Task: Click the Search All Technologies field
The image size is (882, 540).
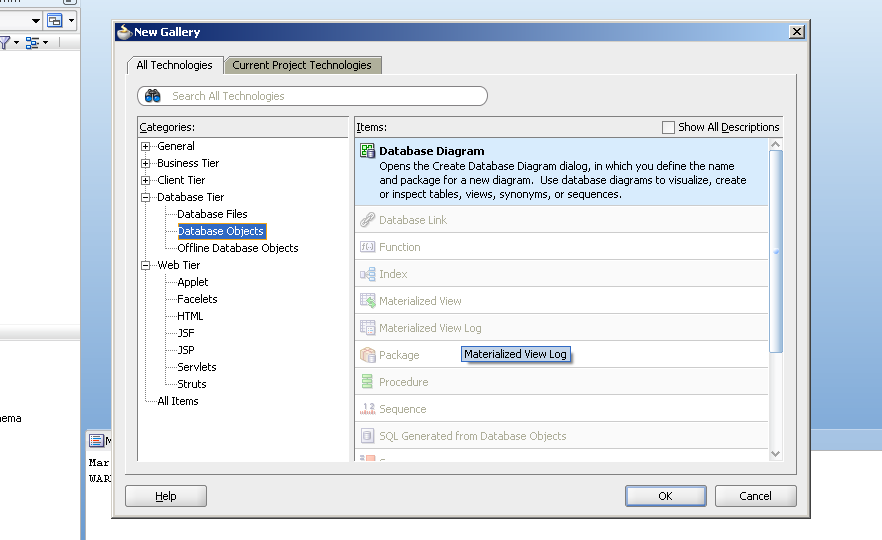Action: pos(320,96)
